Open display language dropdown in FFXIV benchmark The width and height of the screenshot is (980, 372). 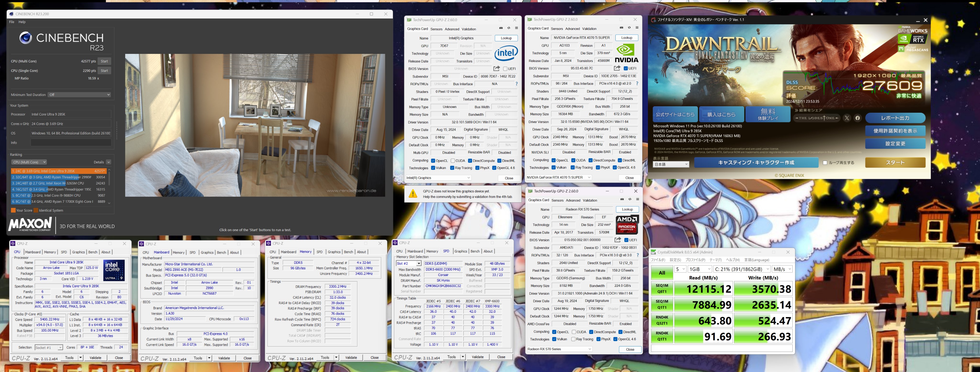(x=671, y=164)
